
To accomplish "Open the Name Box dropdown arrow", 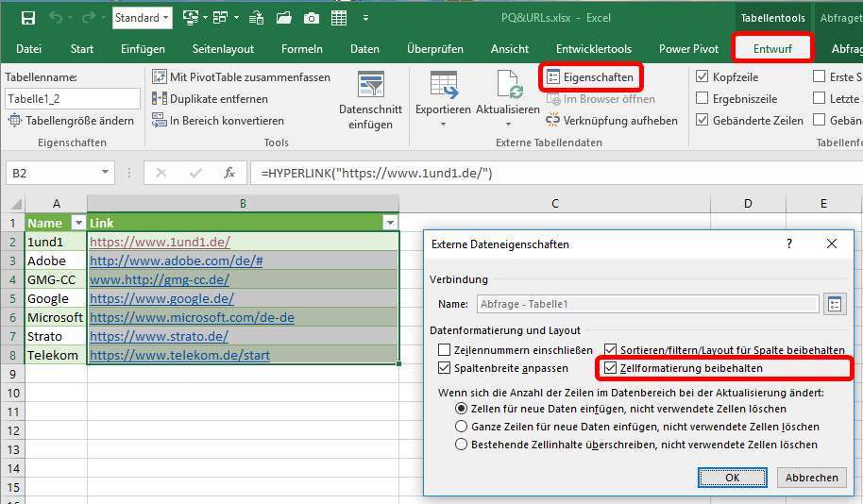I will tap(105, 173).
